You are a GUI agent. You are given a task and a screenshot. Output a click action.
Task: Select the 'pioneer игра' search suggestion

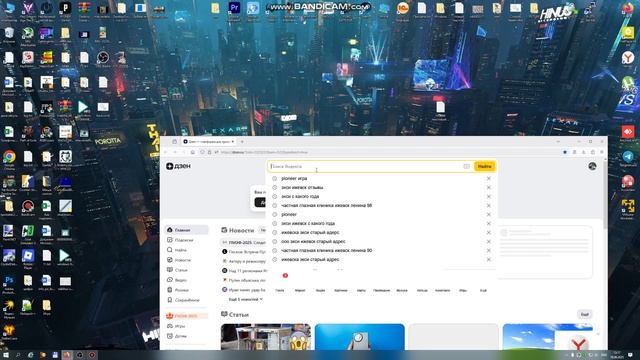point(294,178)
